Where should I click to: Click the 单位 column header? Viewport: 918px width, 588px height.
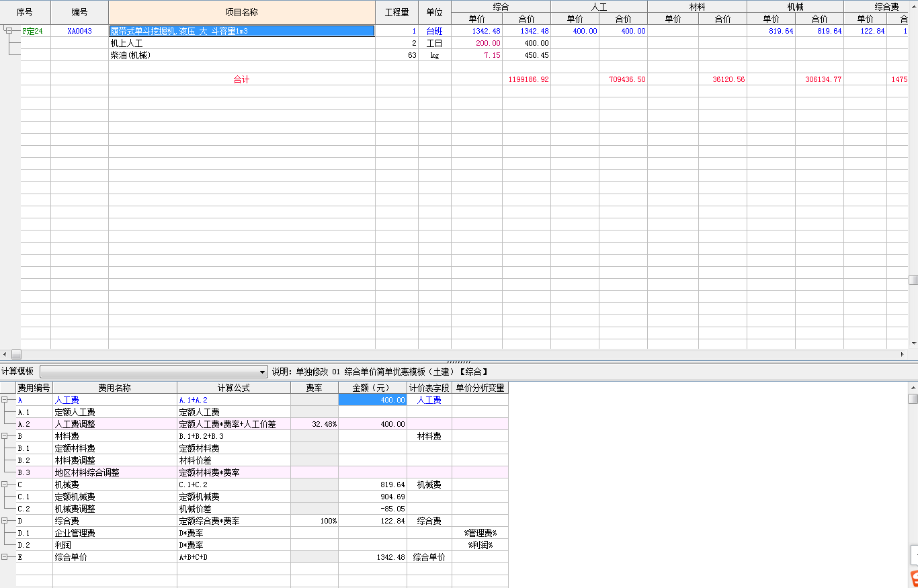coord(434,12)
